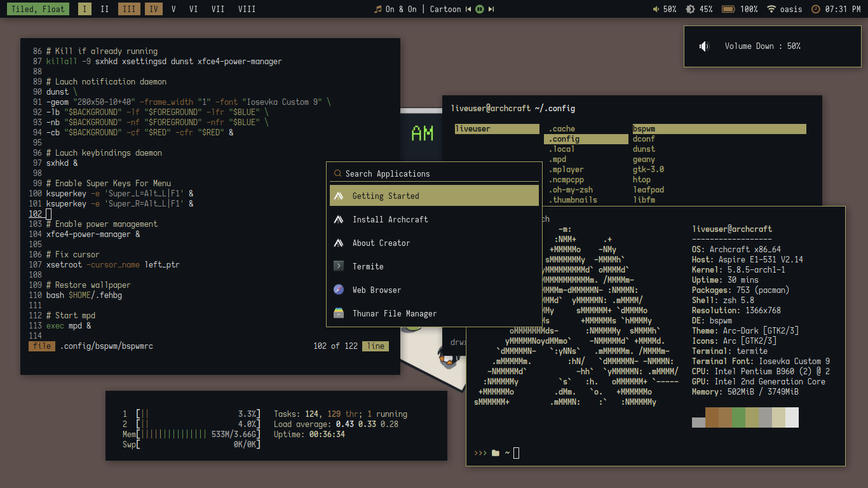The width and height of the screenshot is (868, 488).
Task: Dismiss the Volume Down notification
Action: (773, 46)
